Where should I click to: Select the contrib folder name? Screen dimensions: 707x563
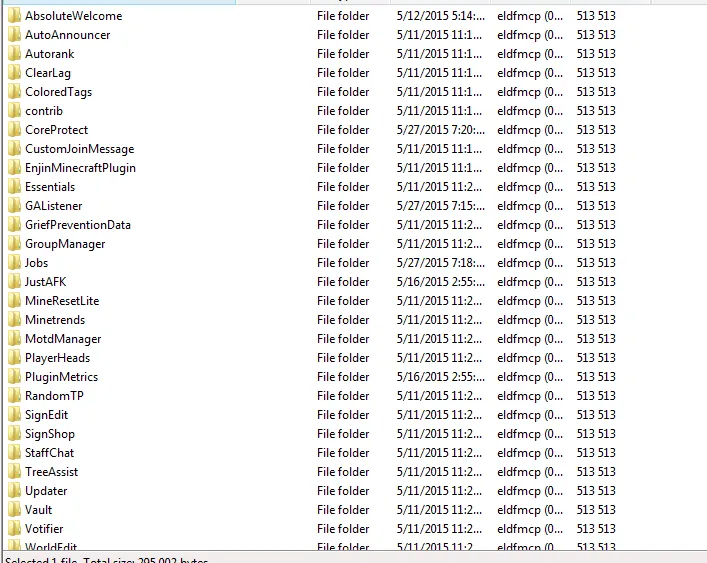tap(44, 110)
